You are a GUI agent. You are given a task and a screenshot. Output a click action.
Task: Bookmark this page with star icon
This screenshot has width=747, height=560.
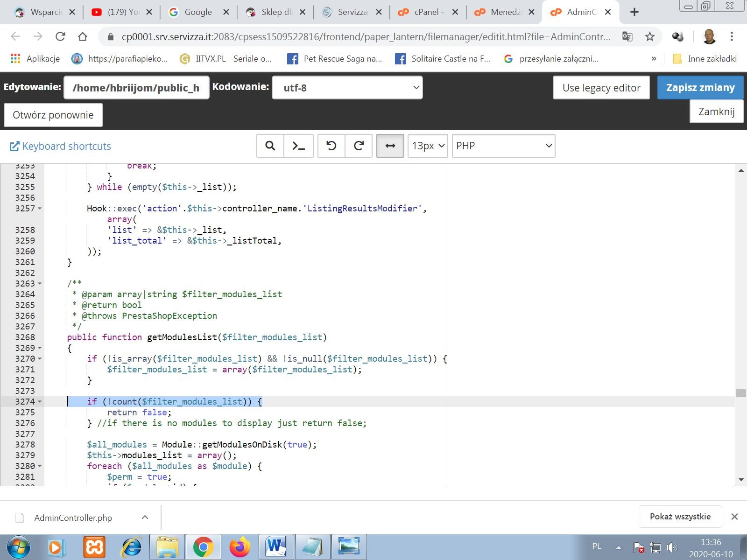(x=649, y=36)
